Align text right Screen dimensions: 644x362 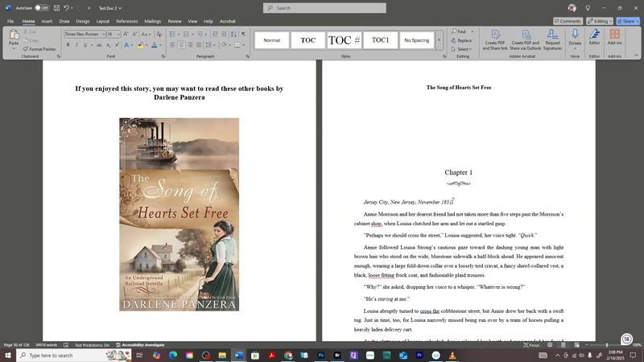click(x=190, y=45)
